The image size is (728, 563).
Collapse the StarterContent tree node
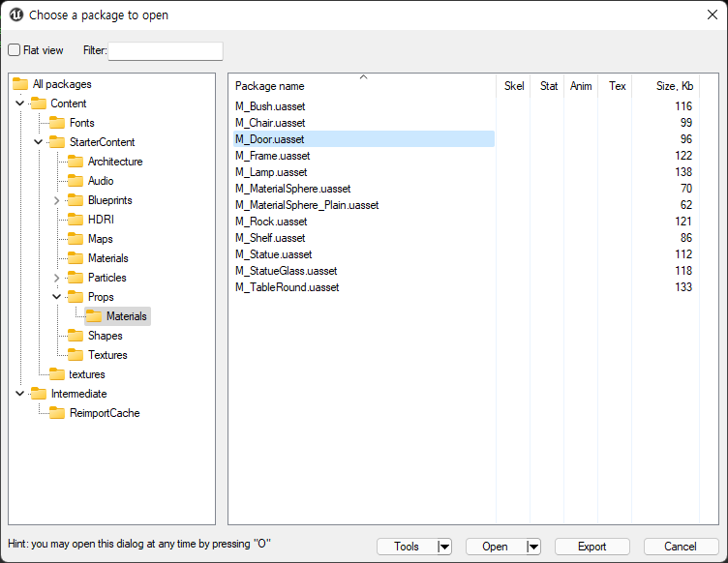[39, 142]
